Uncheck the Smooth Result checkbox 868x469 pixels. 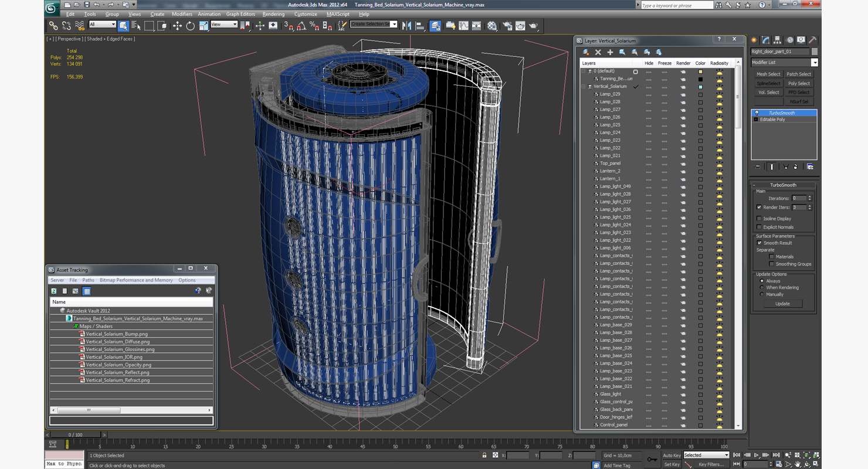point(759,243)
